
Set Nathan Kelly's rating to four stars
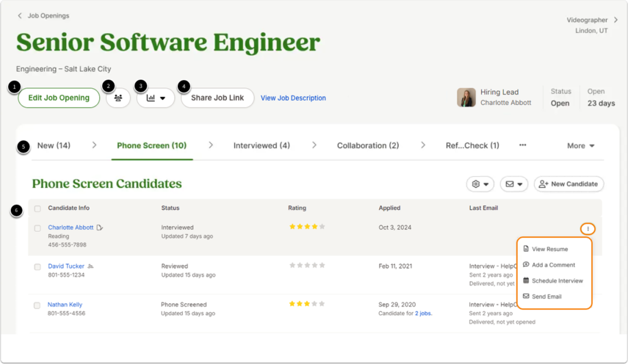[x=314, y=304]
